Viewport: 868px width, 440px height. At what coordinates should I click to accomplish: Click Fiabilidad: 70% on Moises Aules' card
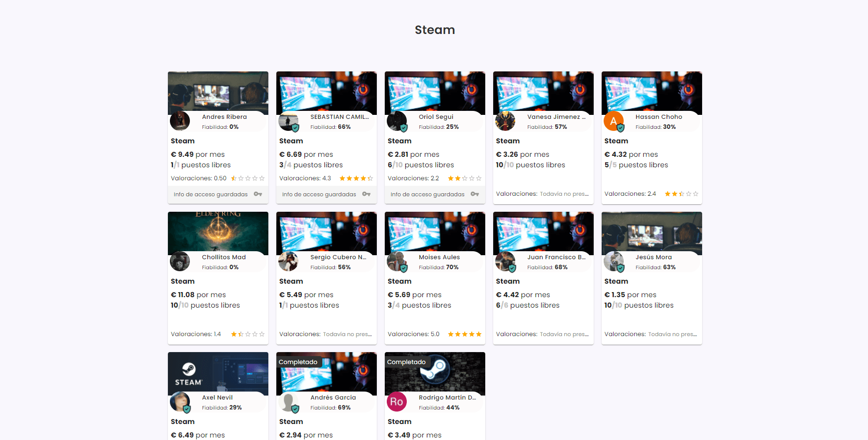439,267
